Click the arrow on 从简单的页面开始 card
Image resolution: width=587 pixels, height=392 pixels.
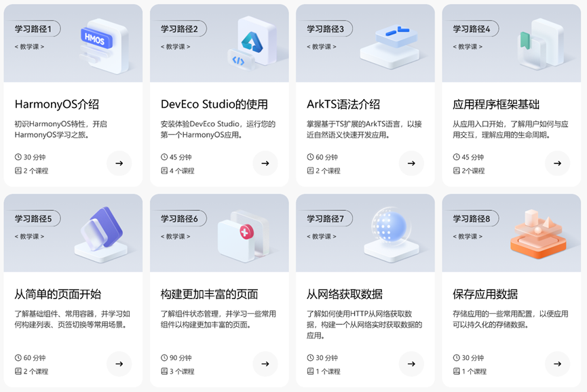pos(119,364)
